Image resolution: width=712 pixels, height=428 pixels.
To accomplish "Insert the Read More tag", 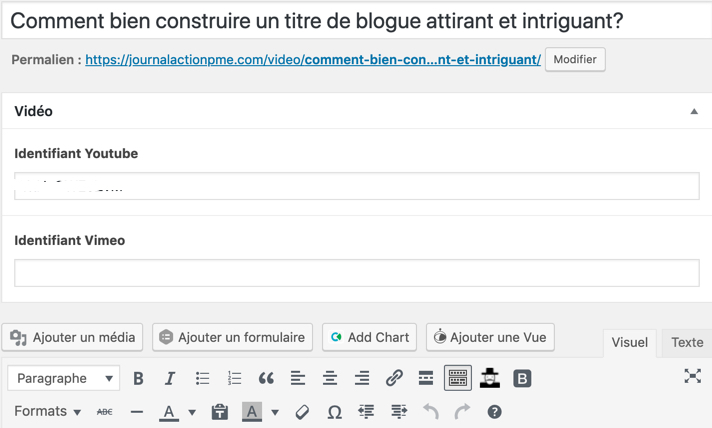I will 425,378.
